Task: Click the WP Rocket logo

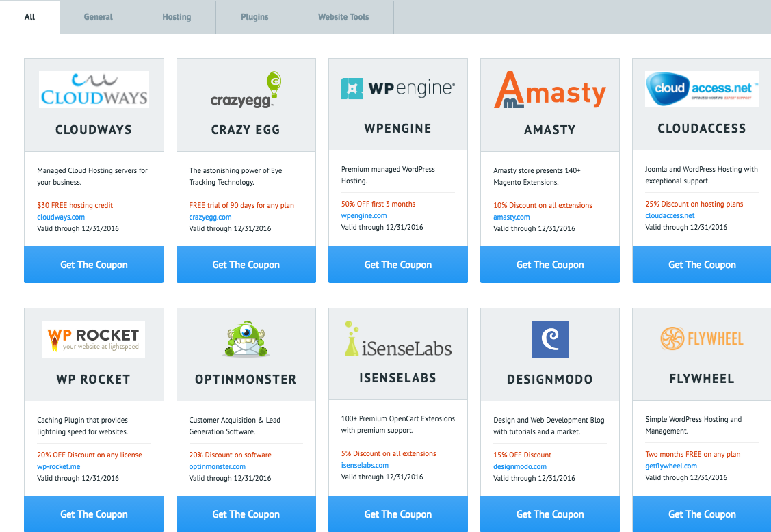Action: coord(94,338)
